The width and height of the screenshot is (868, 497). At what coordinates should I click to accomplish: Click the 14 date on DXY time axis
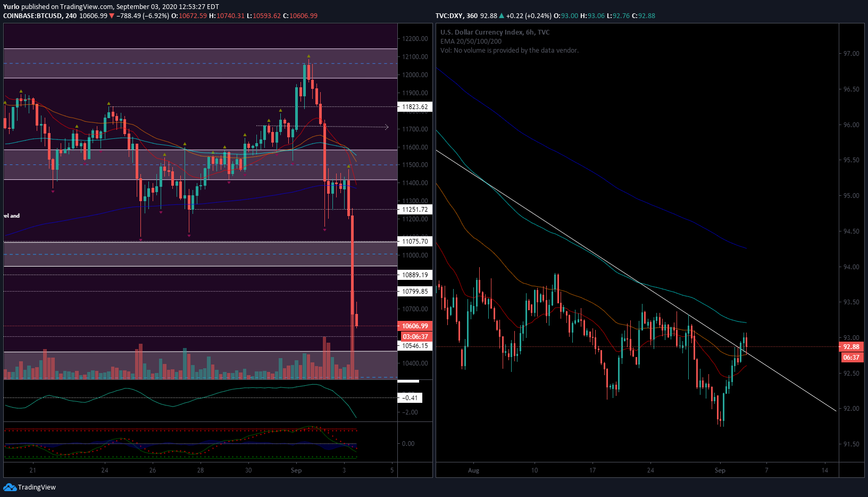coord(825,470)
